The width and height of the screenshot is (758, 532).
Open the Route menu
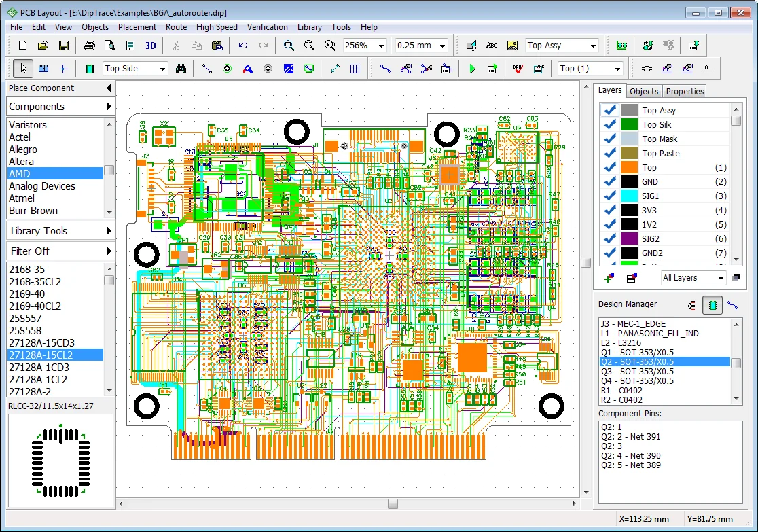176,27
